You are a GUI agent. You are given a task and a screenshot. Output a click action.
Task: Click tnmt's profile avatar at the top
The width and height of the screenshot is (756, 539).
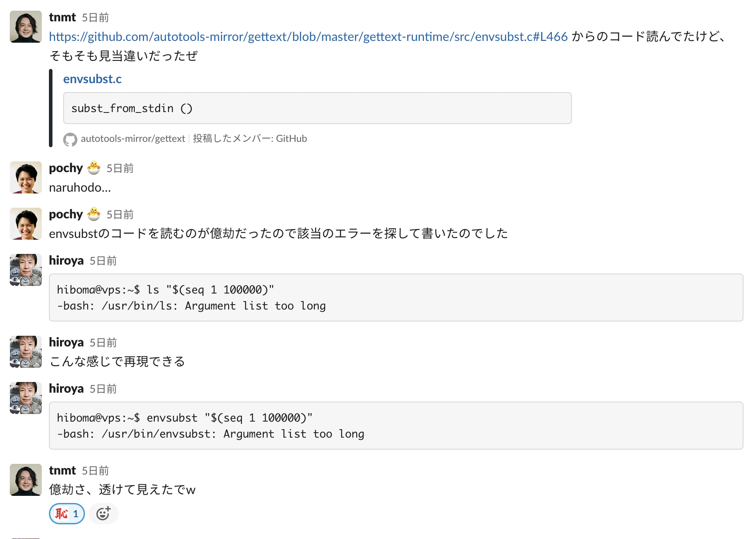pyautogui.click(x=25, y=27)
